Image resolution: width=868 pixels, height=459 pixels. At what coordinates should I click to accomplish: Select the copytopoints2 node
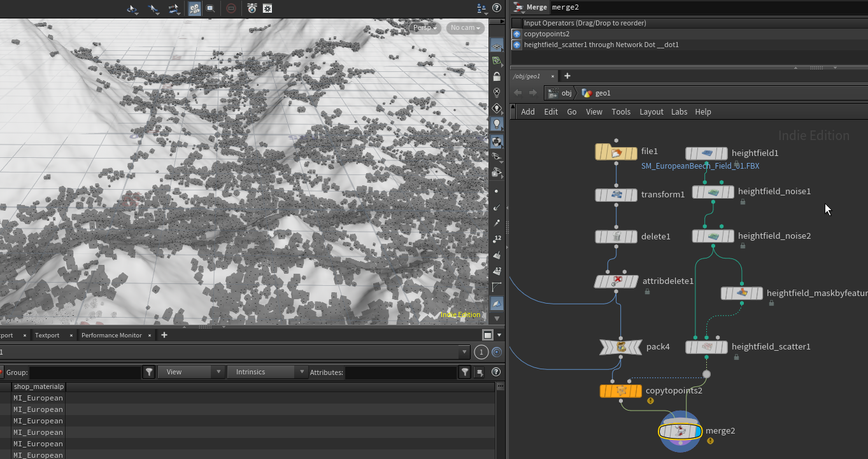[x=621, y=390]
